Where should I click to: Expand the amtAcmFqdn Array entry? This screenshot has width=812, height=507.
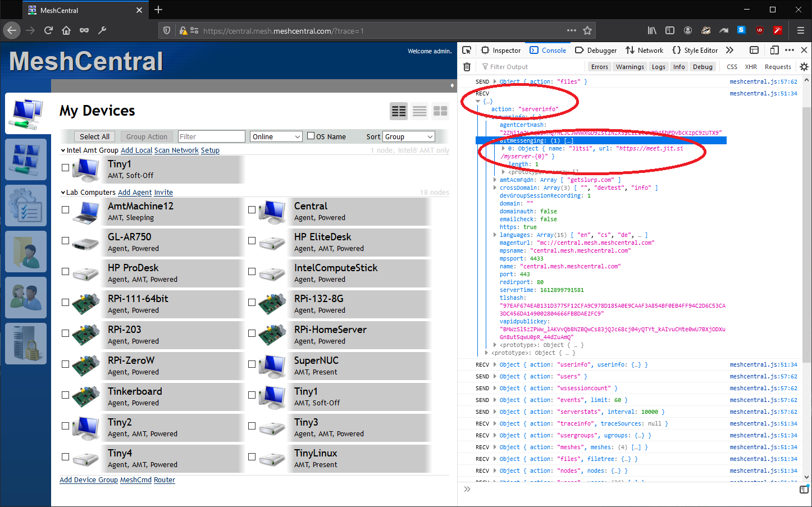[x=495, y=180]
